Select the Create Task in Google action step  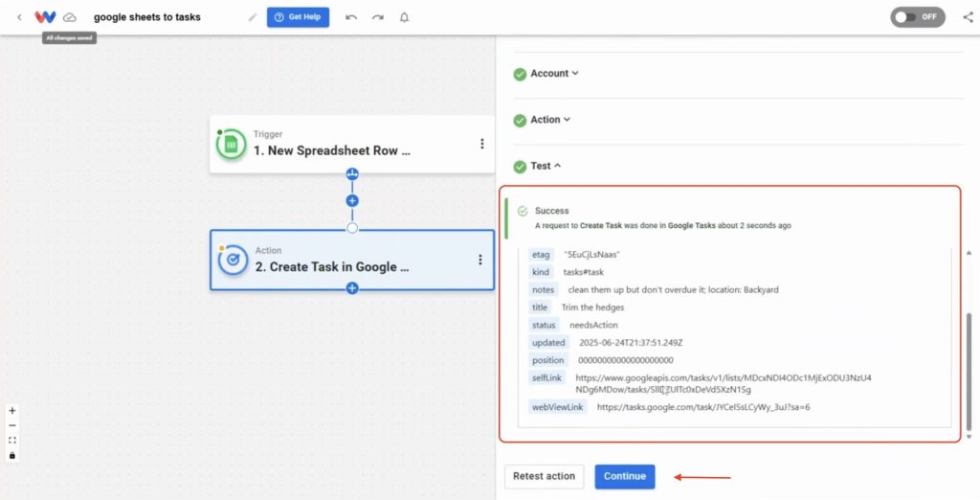point(352,260)
